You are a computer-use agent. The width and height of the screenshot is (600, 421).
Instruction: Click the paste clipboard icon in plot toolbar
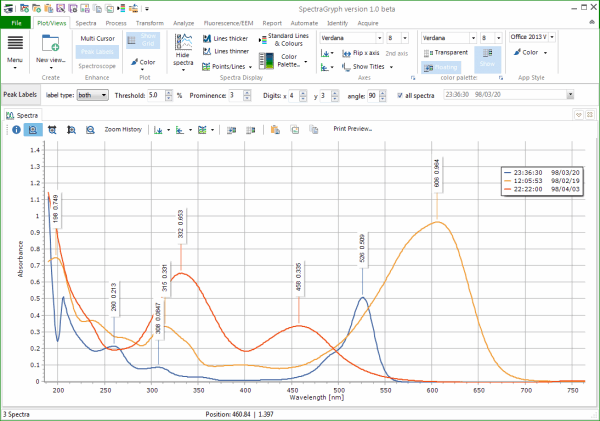coord(275,130)
